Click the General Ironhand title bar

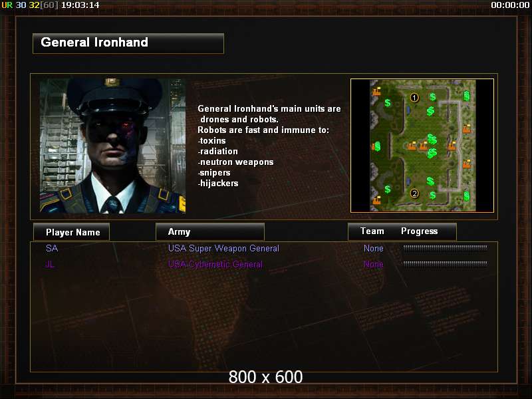coord(128,43)
